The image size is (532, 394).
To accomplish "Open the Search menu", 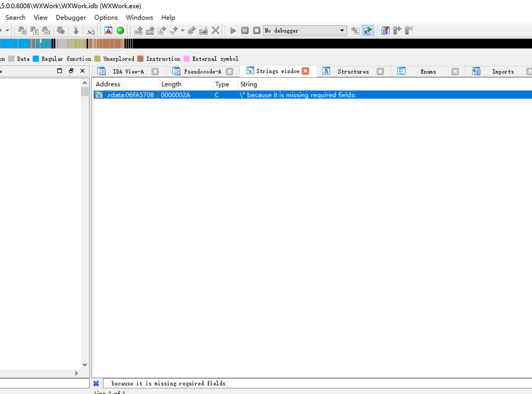I will point(16,18).
